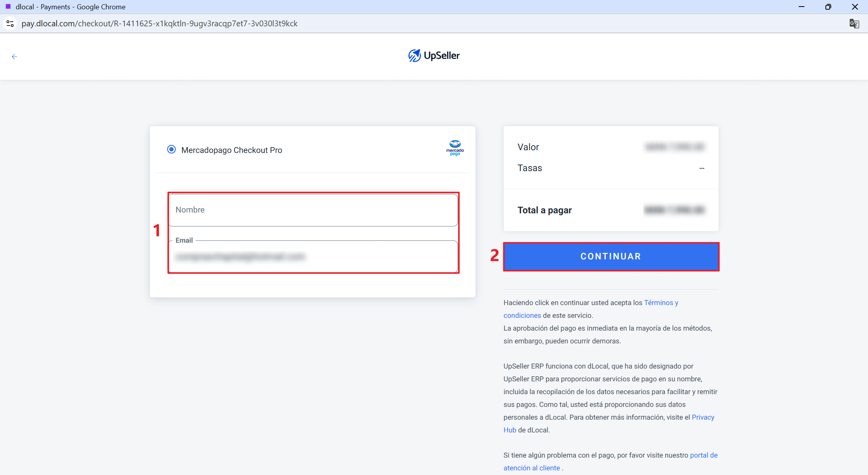
Task: Click the restore window icon
Action: click(828, 7)
